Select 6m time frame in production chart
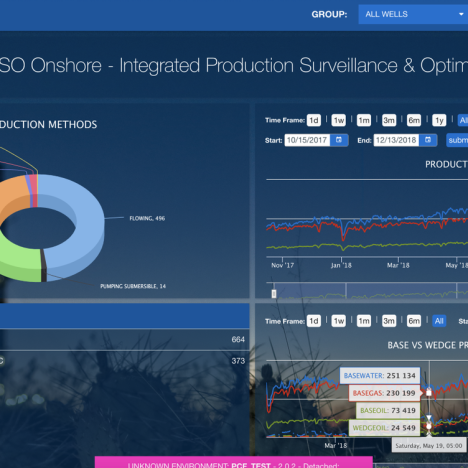 pyautogui.click(x=414, y=120)
